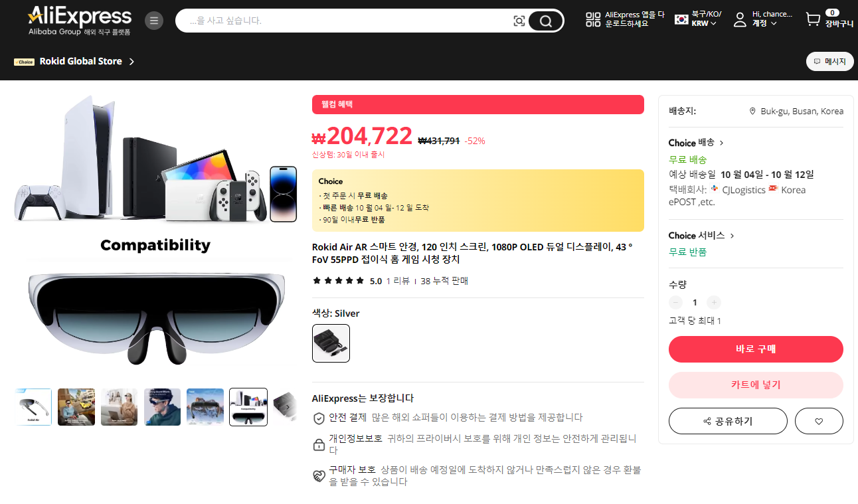Focus the product search input field
This screenshot has height=504, width=858.
[349, 21]
